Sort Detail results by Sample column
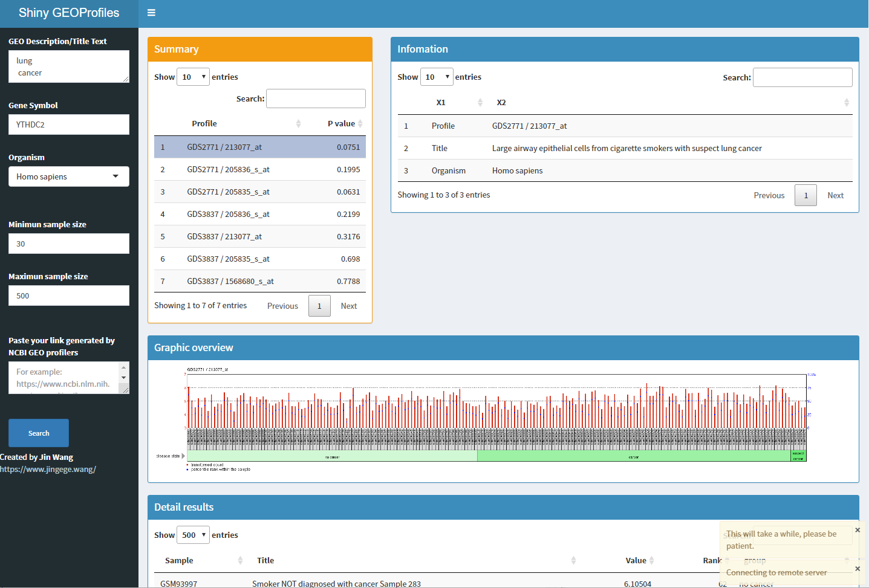 [179, 560]
